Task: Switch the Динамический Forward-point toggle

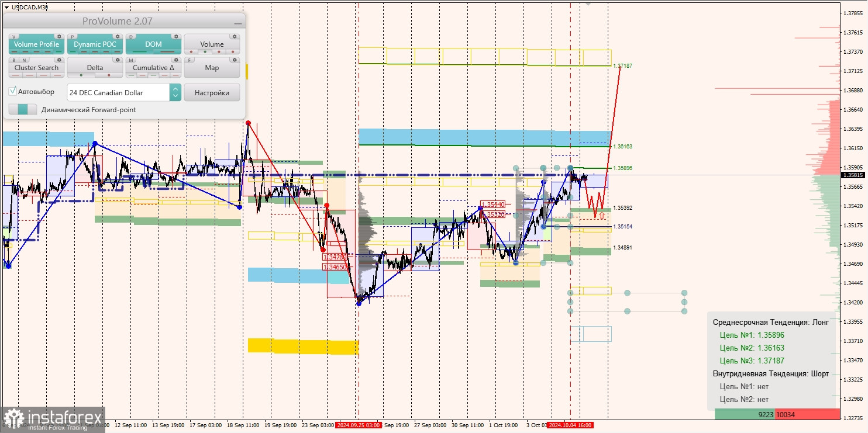Action: (23, 109)
